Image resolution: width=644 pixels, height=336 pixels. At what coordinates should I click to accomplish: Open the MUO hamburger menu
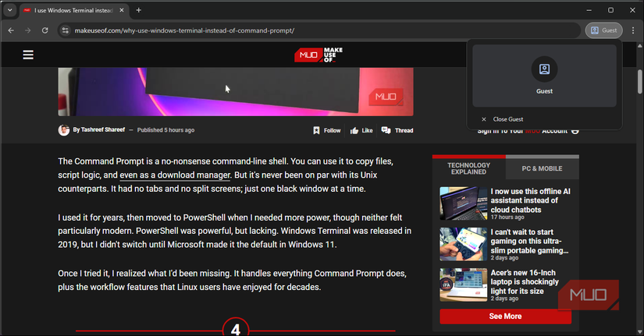pos(28,55)
